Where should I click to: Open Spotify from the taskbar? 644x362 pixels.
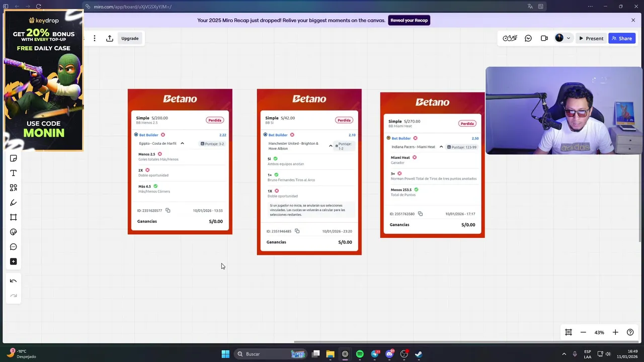pos(360,354)
